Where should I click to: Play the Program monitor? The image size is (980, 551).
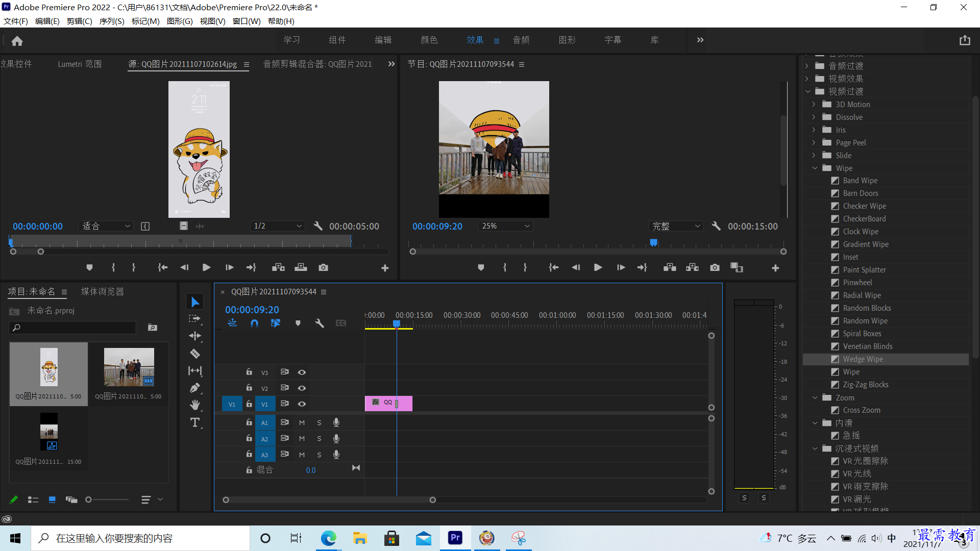point(598,267)
